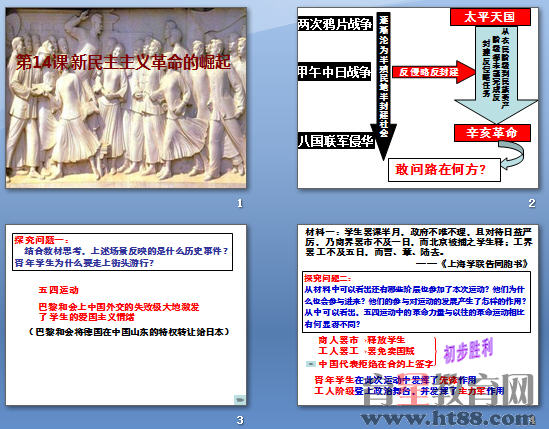
Task: Click the black downward arrow 逐渐沦为半殖民地半封建社会
Action: (x=384, y=86)
